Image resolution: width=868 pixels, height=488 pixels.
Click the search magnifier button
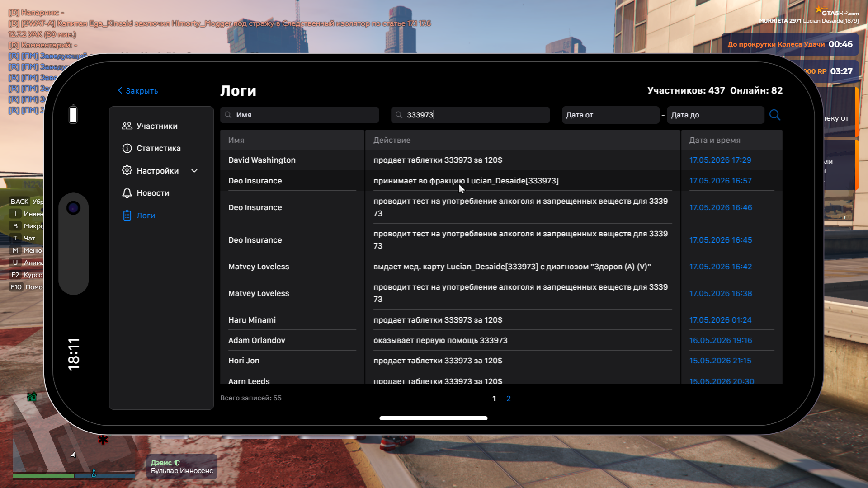(775, 115)
